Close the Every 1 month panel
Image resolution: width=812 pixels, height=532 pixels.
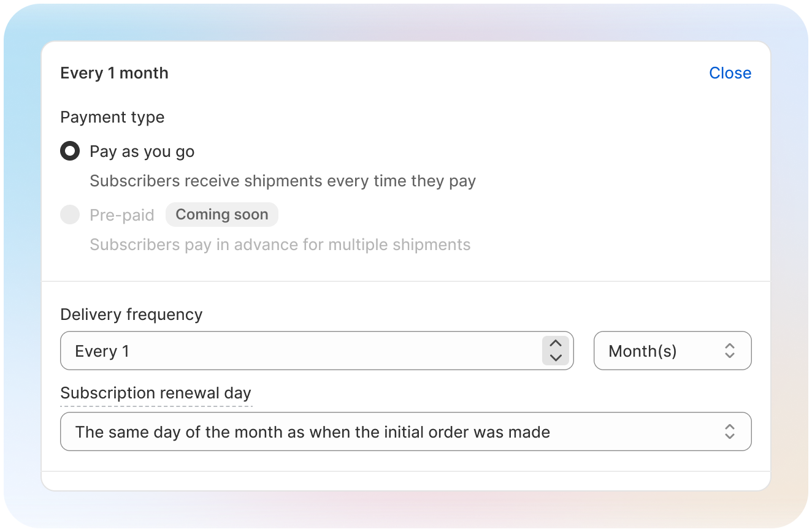pos(730,73)
